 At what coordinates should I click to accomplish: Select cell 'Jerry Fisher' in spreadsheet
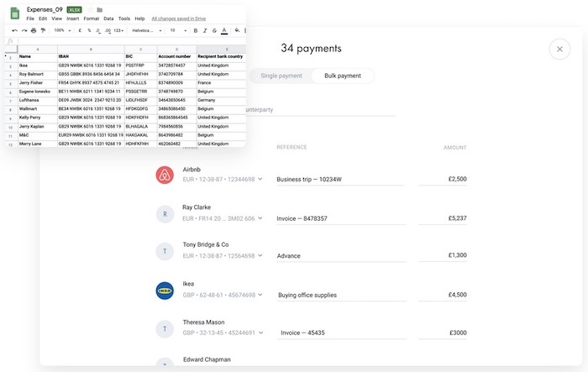pyautogui.click(x=38, y=83)
